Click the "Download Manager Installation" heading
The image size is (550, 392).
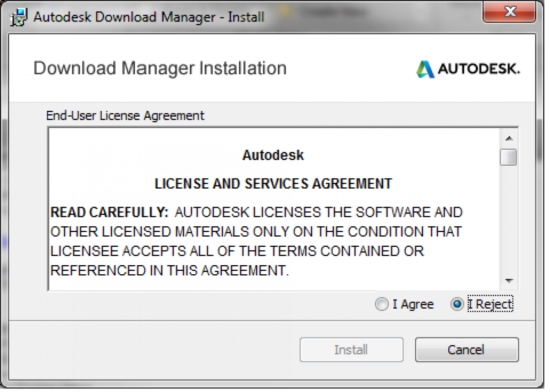pyautogui.click(x=160, y=68)
